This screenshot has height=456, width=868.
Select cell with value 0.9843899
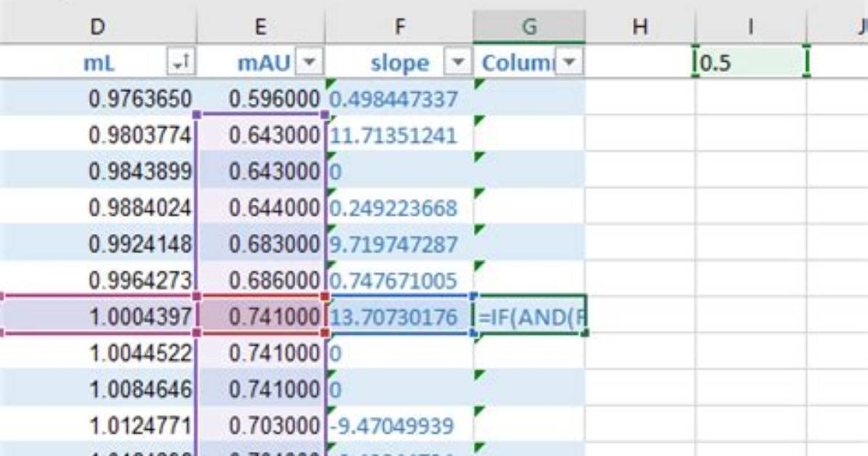click(98, 171)
